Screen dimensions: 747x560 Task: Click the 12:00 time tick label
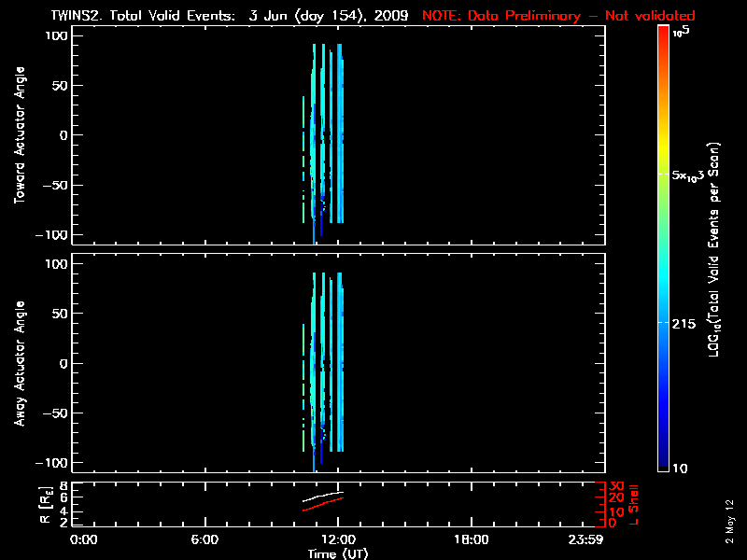[x=338, y=539]
